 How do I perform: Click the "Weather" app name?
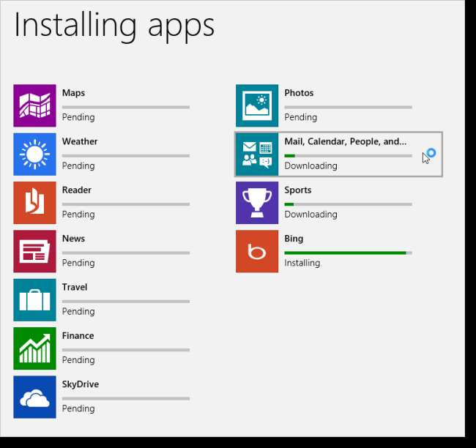[80, 141]
